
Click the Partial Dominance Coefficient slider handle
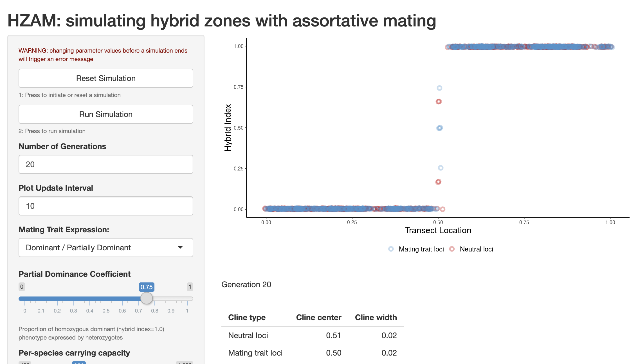[x=146, y=298]
